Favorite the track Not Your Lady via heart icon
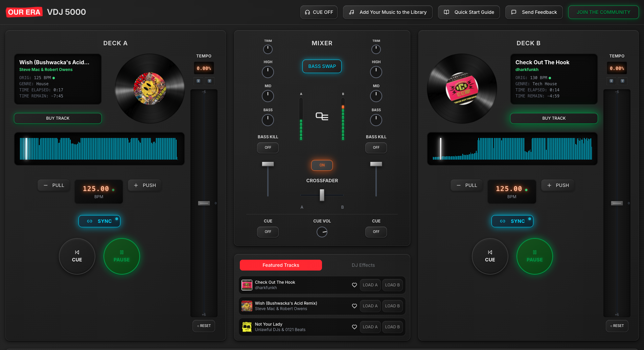 click(x=354, y=327)
